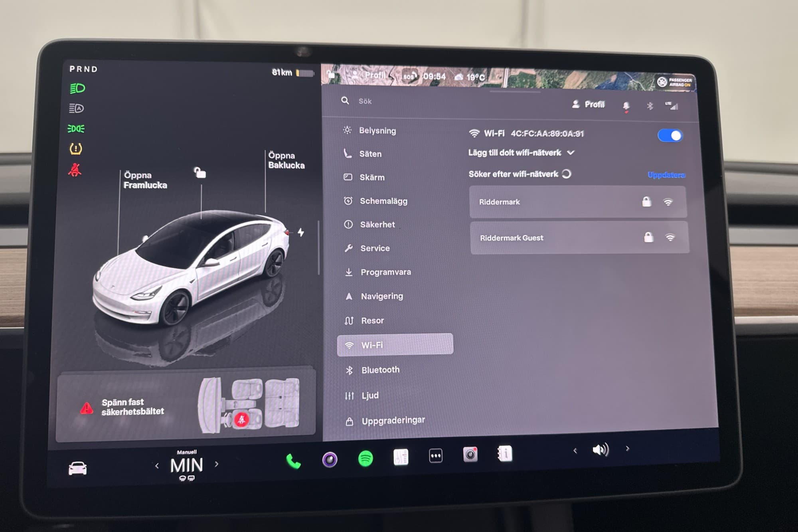Open the Schemalägg menu item
The image size is (798, 532).
click(375, 201)
